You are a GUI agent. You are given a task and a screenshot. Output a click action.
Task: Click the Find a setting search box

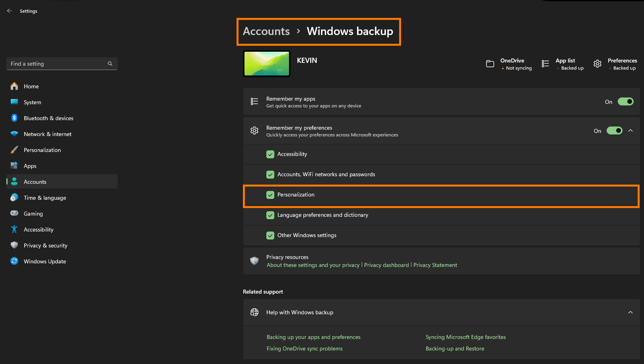click(x=62, y=64)
